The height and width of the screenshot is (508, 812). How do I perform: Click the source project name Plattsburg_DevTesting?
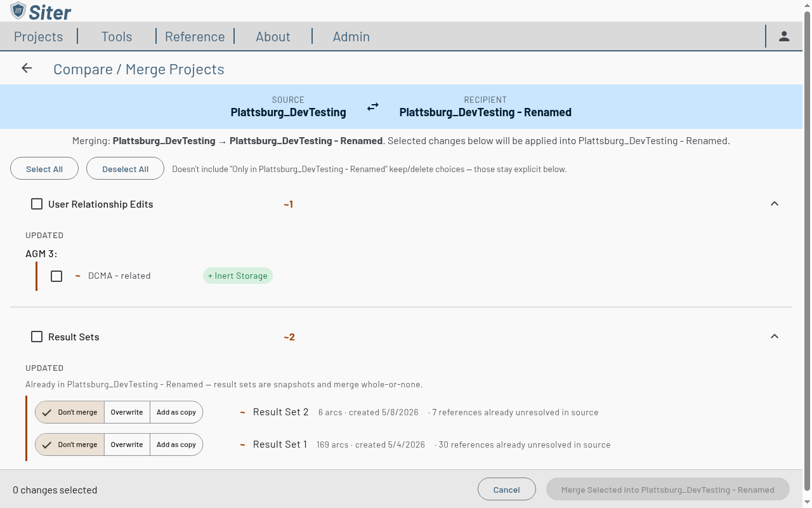289,112
